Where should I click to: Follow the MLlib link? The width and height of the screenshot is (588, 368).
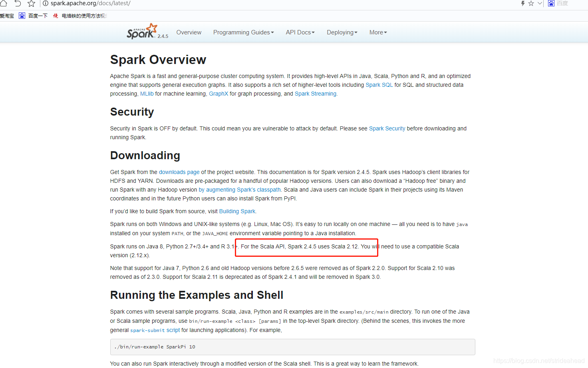147,94
